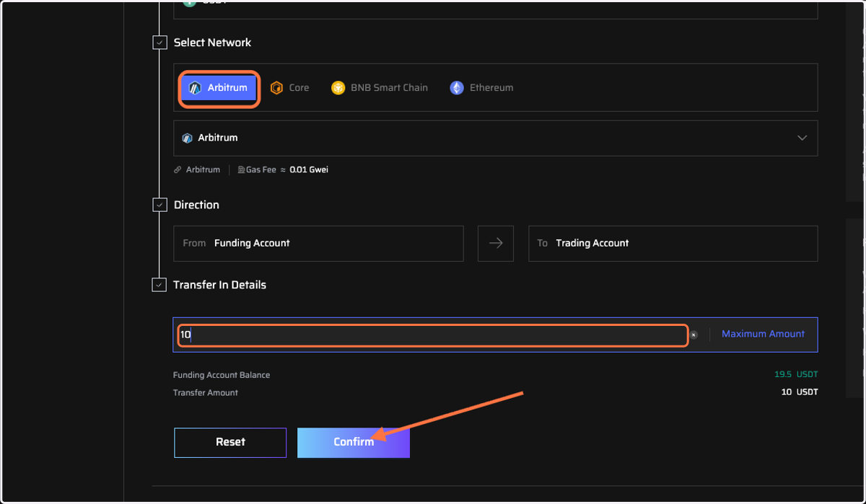Click the transfer amount input field
866x504 pixels.
[433, 335]
